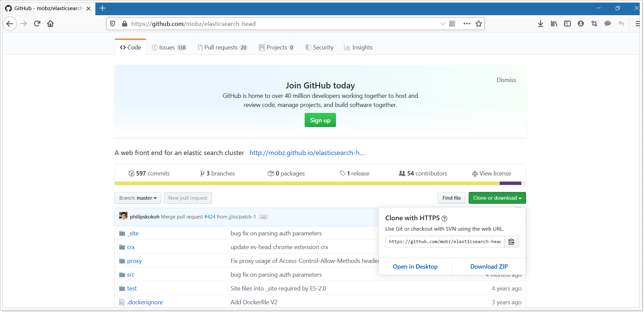Toggle the Clone or download dropdown
This screenshot has height=312, width=644.
(x=497, y=198)
